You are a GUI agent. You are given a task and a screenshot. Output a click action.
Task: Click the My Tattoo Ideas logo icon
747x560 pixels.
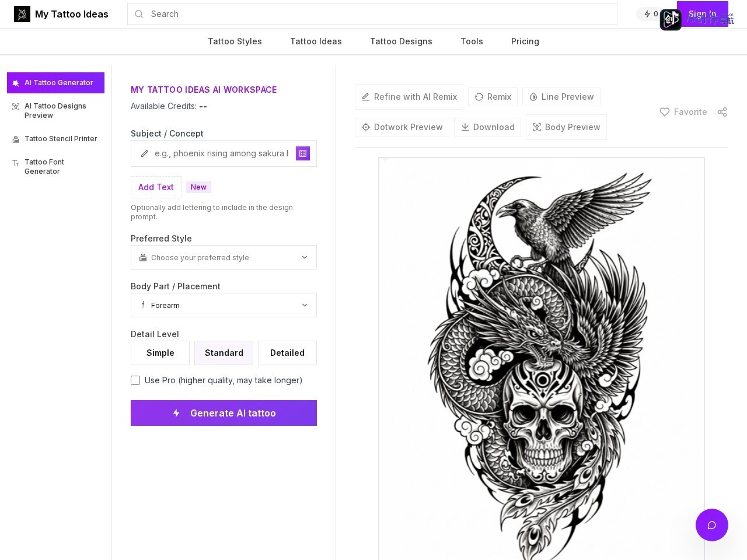(22, 14)
